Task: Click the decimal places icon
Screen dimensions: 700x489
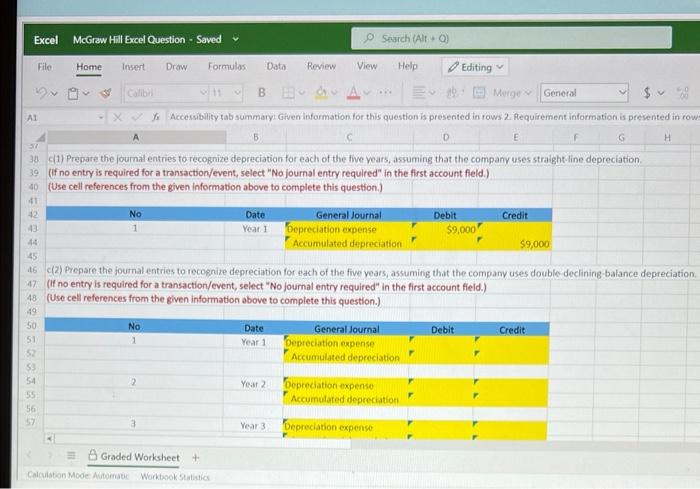Action: 683,93
